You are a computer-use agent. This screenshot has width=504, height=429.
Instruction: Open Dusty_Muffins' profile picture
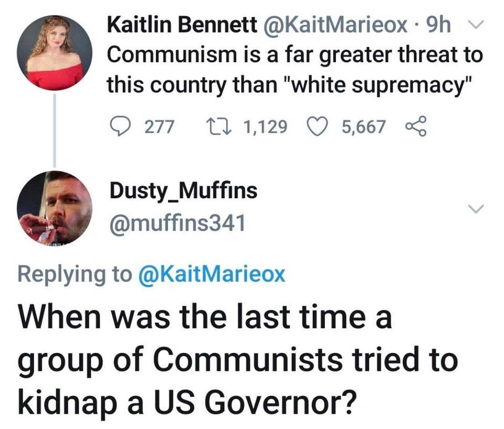click(55, 207)
